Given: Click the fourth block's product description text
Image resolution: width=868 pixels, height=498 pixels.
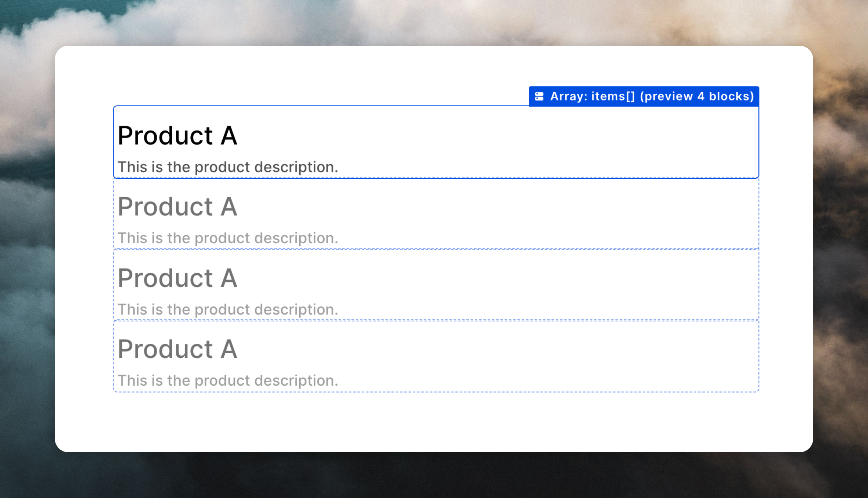Looking at the screenshot, I should [x=228, y=380].
